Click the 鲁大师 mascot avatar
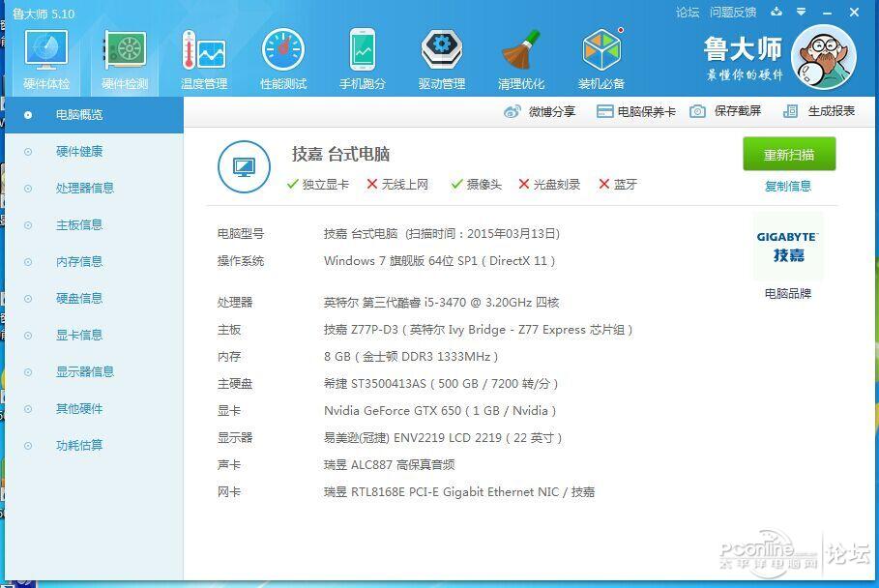Screen dimensions: 879x588 [x=824, y=57]
